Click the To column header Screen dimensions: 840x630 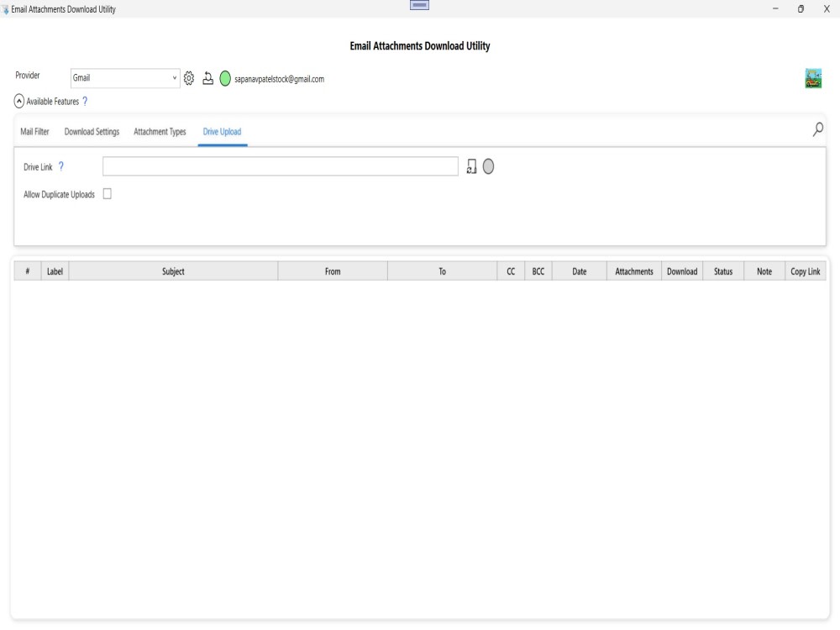[443, 271]
